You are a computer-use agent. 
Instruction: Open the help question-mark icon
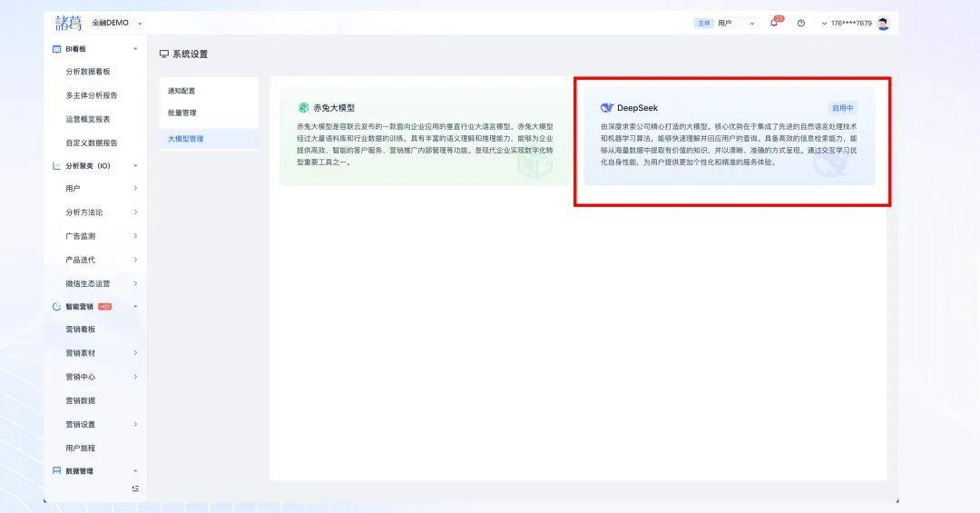(x=800, y=23)
